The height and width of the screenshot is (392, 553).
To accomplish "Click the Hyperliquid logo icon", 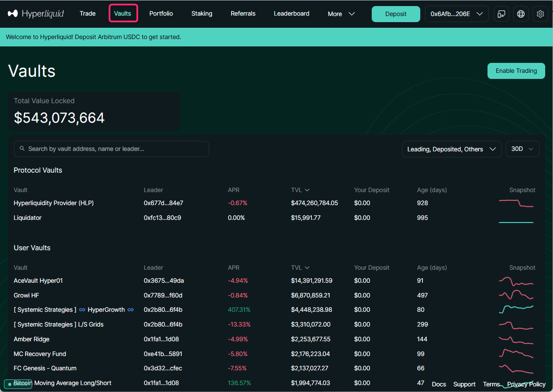I will tap(13, 14).
